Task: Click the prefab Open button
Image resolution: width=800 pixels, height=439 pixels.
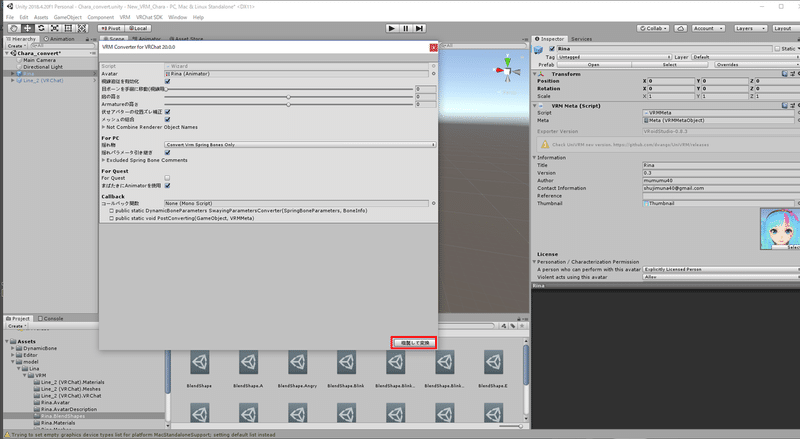Action: (593, 65)
